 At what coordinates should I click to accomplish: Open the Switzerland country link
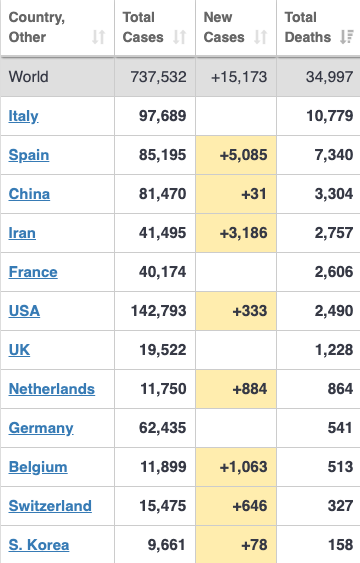coord(50,506)
